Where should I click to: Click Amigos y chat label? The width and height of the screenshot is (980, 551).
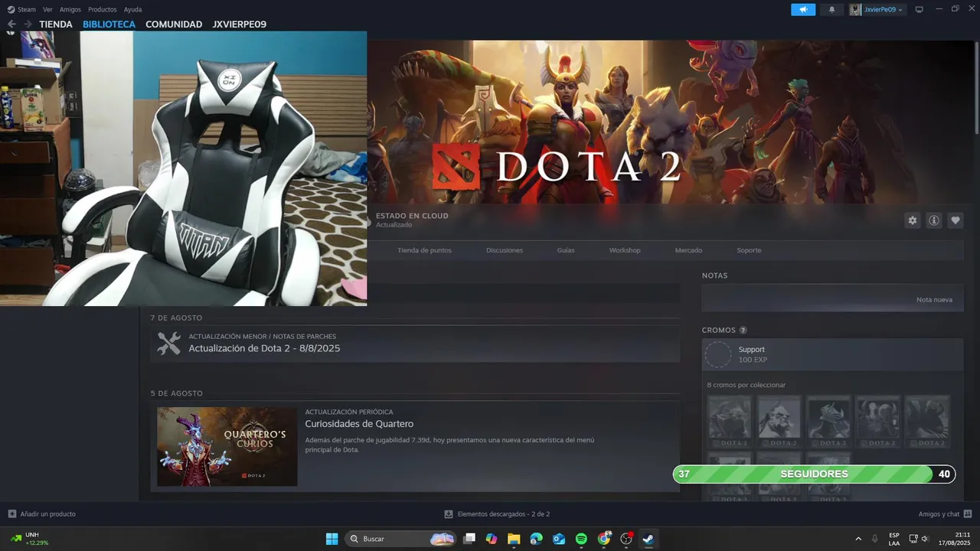click(939, 514)
